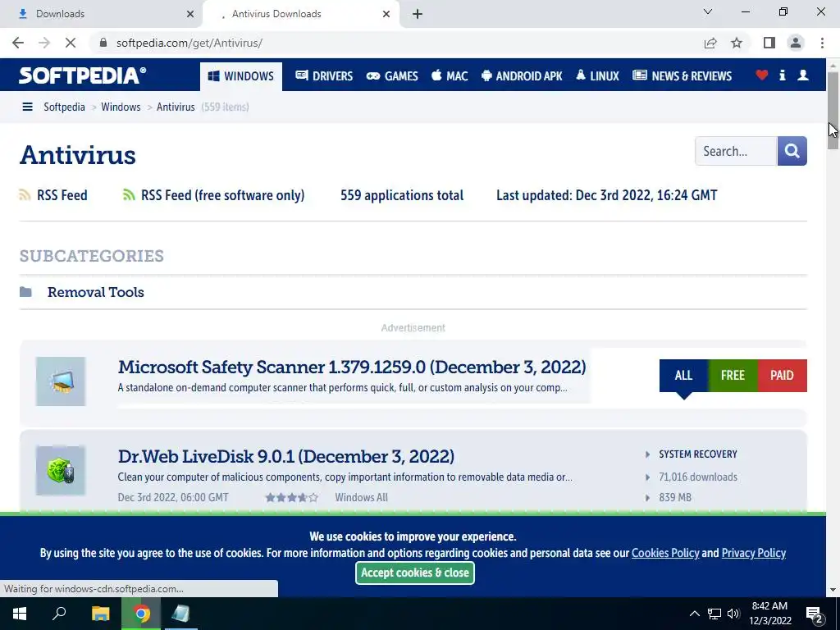Click the scrollbar down arrow

click(833, 590)
